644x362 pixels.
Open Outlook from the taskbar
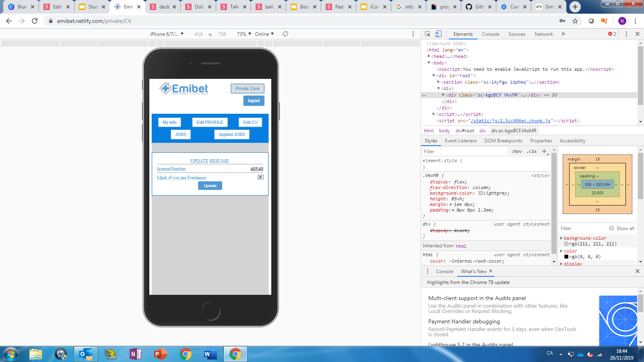pyautogui.click(x=86, y=354)
